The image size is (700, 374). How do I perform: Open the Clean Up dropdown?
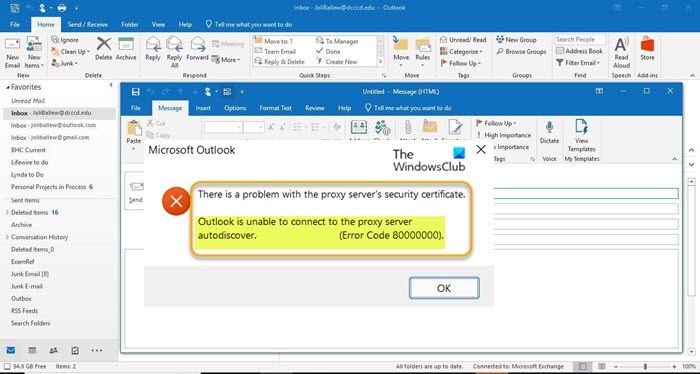pos(71,51)
